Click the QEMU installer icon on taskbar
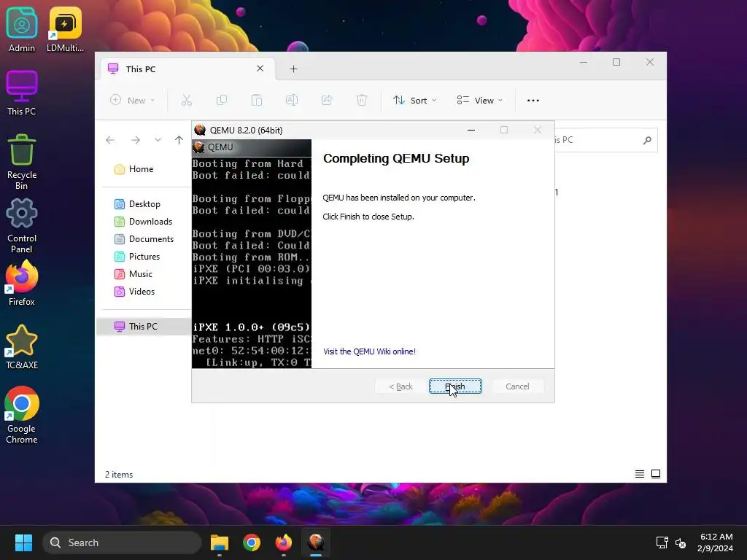 click(316, 542)
